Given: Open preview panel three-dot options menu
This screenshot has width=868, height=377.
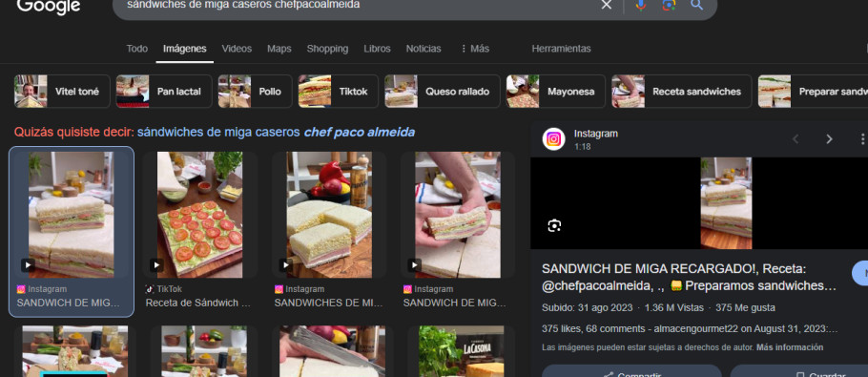Looking at the screenshot, I should tap(862, 139).
